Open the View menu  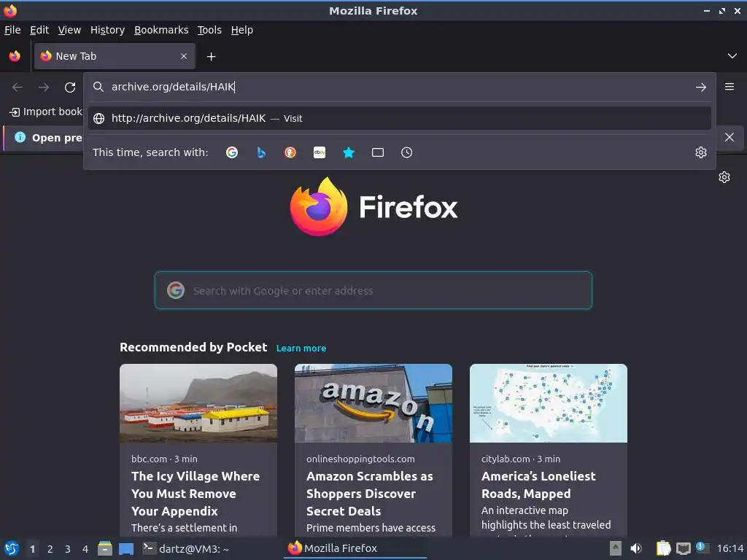[x=69, y=30]
